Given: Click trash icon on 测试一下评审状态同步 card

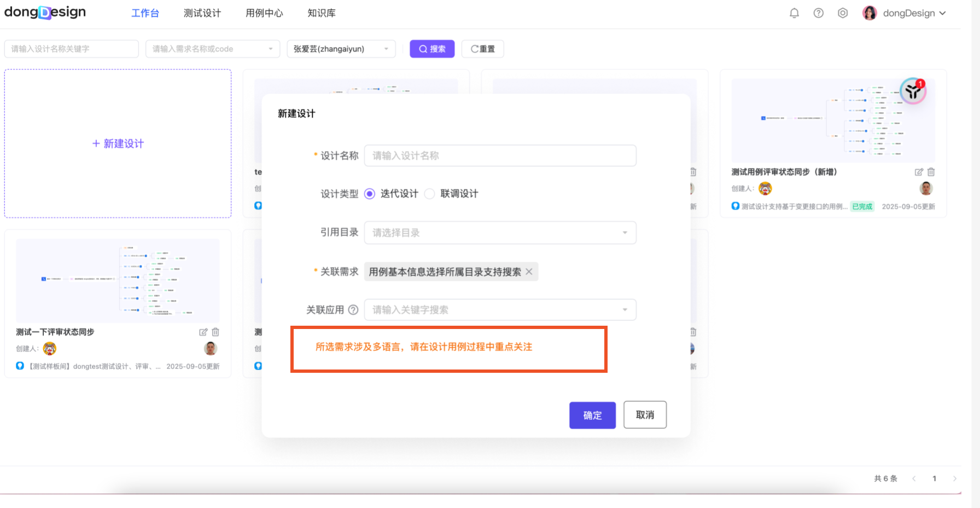Looking at the screenshot, I should click(215, 332).
